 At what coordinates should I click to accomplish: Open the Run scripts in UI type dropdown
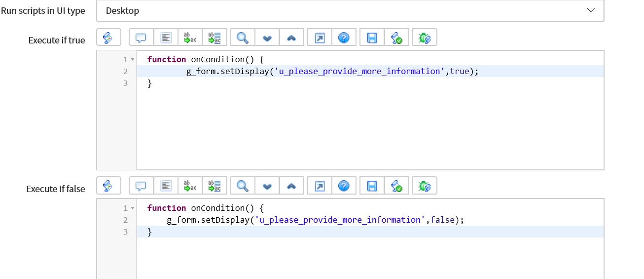pos(350,10)
